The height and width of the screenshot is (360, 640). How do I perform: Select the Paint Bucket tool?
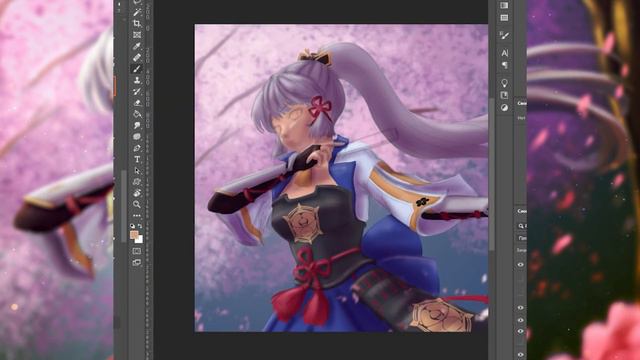[x=137, y=114]
